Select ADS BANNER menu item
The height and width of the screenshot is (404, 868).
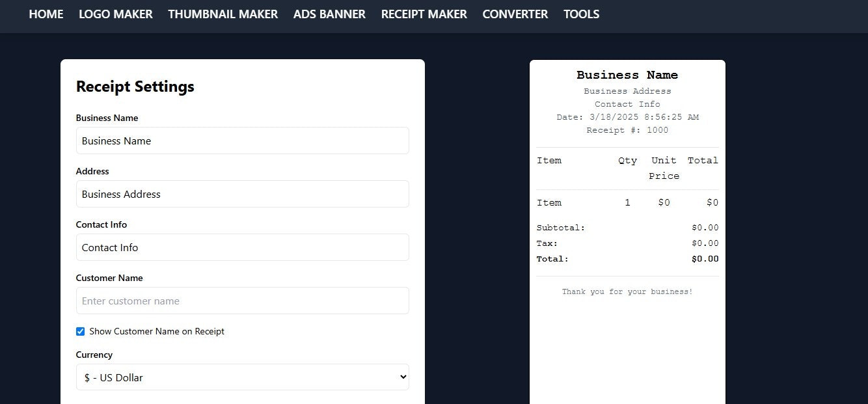[x=329, y=14]
